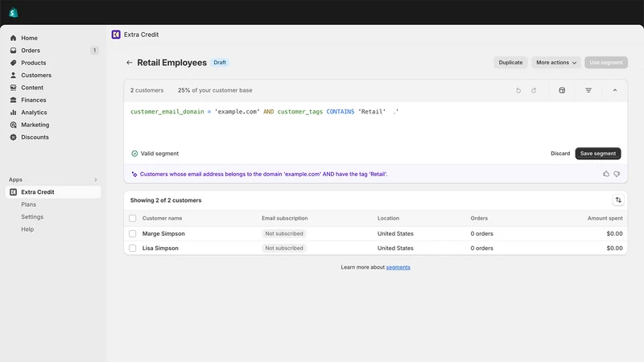Open Products in sidebar
Image resolution: width=644 pixels, height=362 pixels.
tap(34, 63)
